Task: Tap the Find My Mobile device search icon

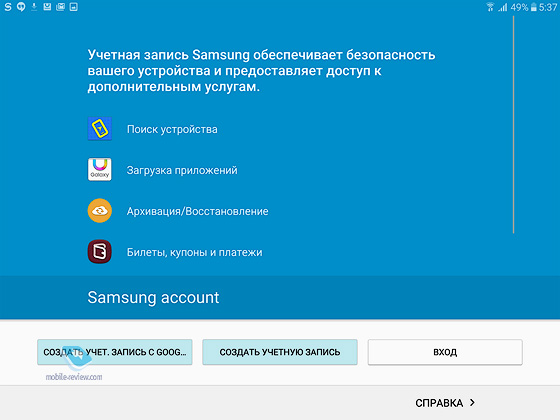Action: point(100,129)
